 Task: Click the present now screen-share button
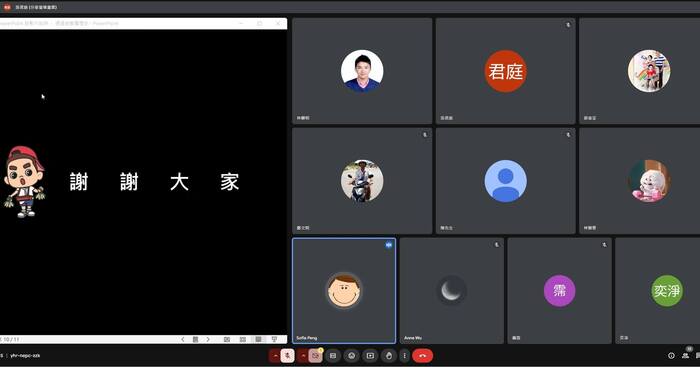(370, 355)
